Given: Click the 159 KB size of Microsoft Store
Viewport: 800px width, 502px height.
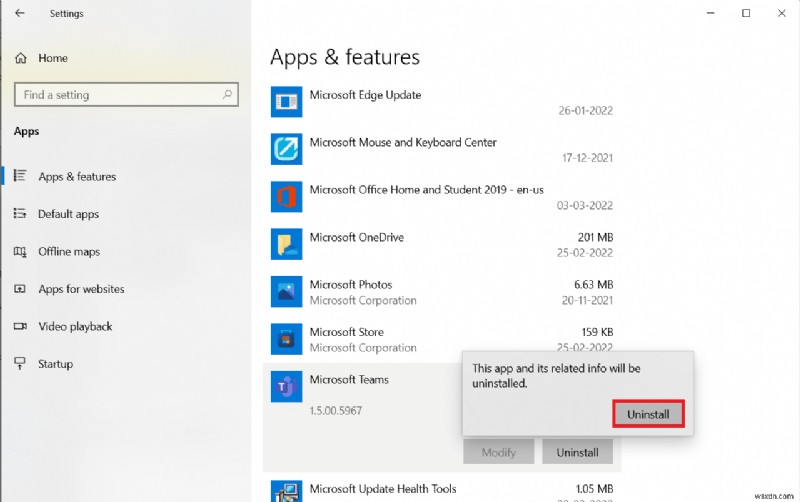Looking at the screenshot, I should click(597, 332).
